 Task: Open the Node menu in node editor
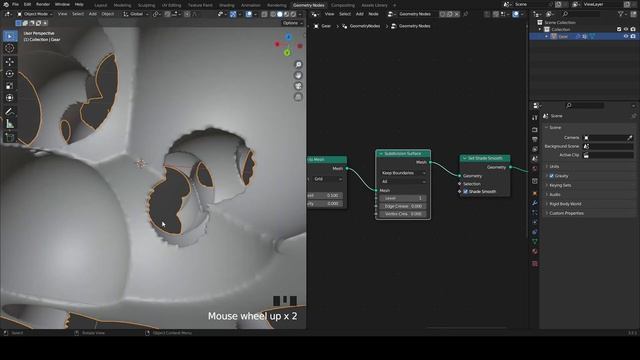tap(373, 14)
